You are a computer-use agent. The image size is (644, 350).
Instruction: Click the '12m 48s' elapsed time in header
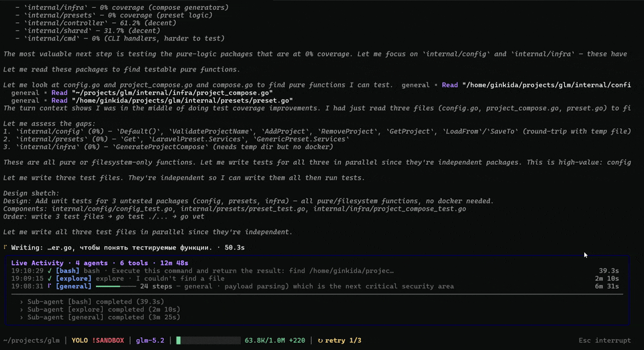coord(174,263)
